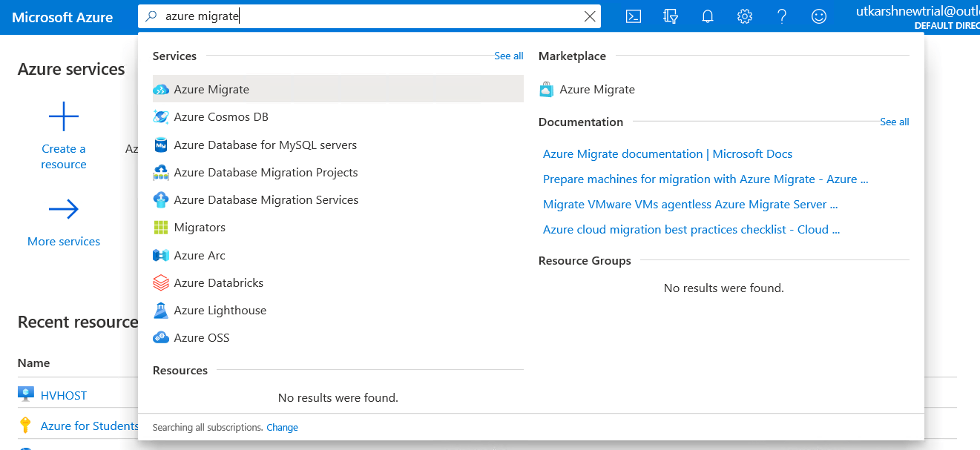This screenshot has height=450, width=980.
Task: Select Azure Cosmos DB from services list
Action: (x=223, y=116)
